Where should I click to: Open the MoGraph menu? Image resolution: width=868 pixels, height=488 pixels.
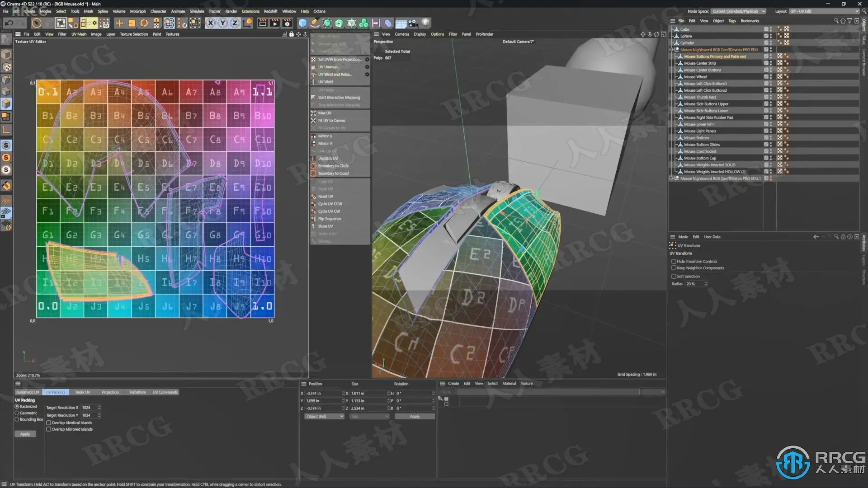[x=137, y=11]
